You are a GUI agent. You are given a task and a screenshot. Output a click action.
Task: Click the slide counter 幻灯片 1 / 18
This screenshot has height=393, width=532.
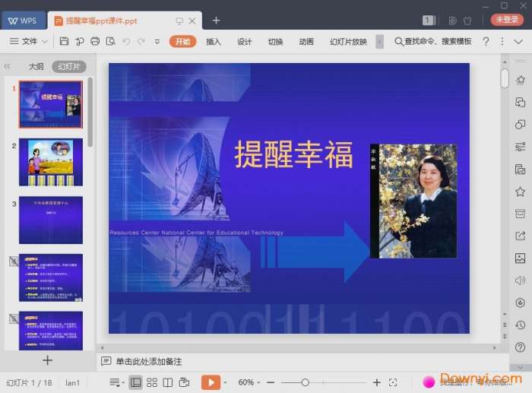coord(29,383)
